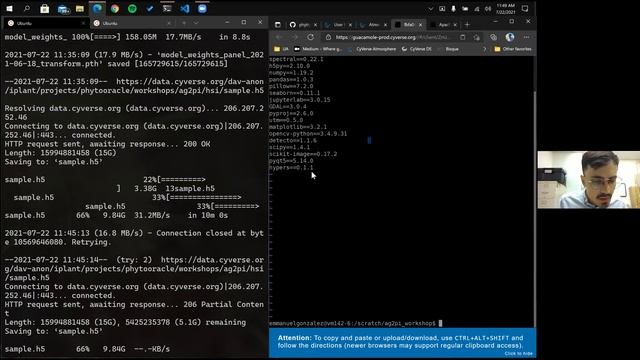
Task: Switch to the 'Apa' tab in Edge
Action: pos(443,24)
